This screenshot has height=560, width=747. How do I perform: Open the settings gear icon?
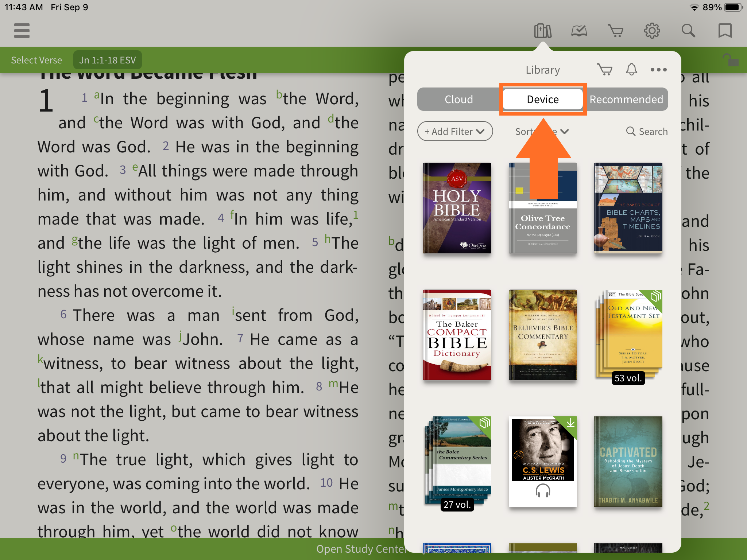[x=652, y=31]
